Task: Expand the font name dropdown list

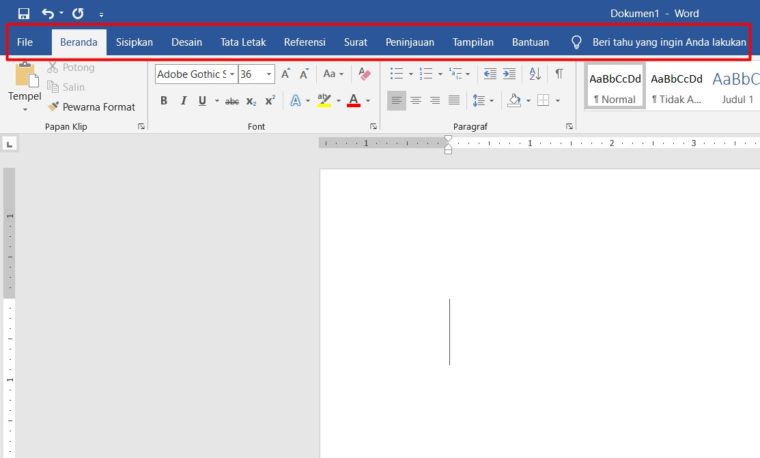Action: pos(232,74)
